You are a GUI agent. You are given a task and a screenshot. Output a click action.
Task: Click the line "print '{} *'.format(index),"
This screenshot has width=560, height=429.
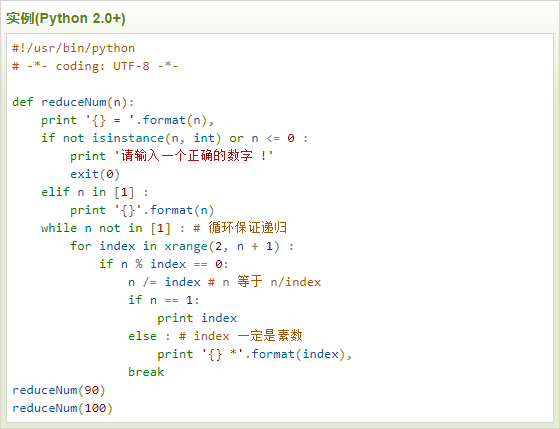pyautogui.click(x=255, y=354)
